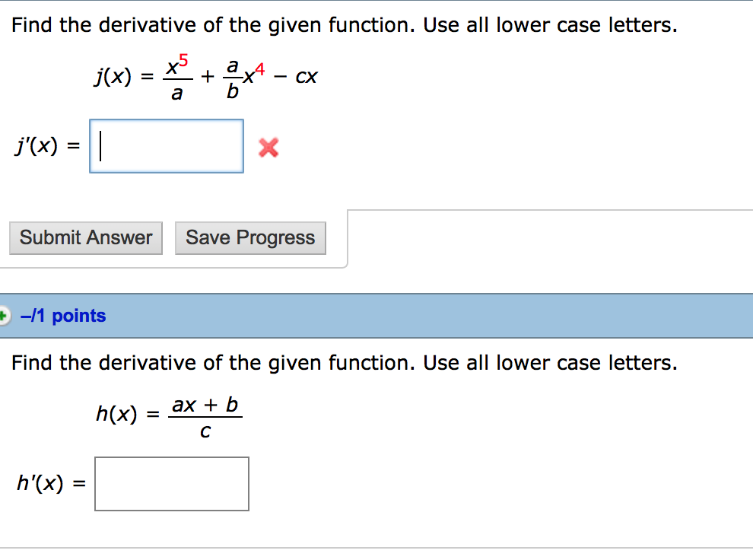Select the first question's instruction text

344,26
